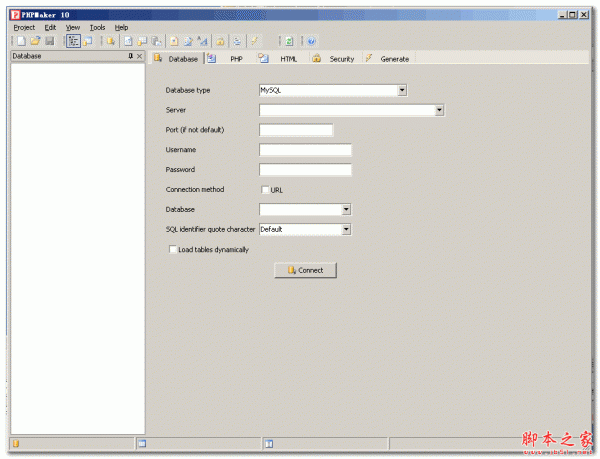Click the table icon in status bar
The image size is (600, 459).
[142, 444]
